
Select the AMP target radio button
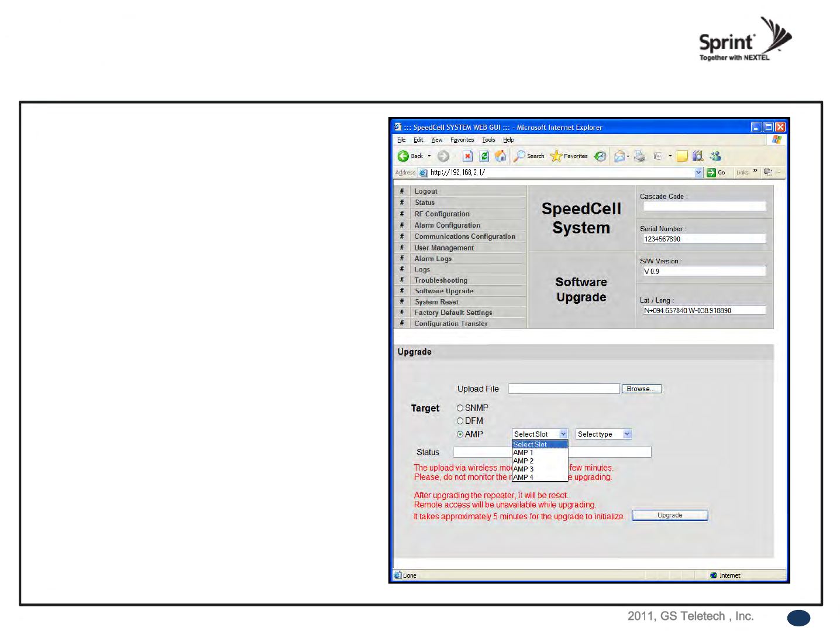(x=460, y=434)
